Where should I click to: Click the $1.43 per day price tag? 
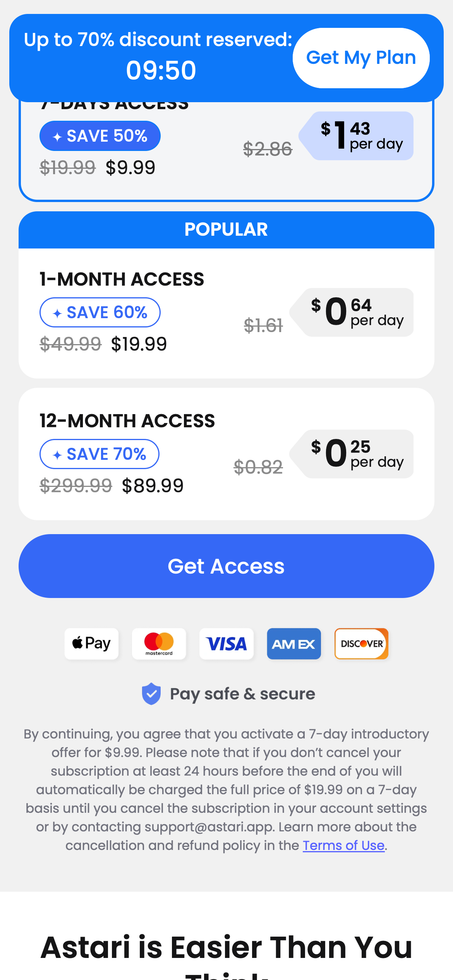360,136
